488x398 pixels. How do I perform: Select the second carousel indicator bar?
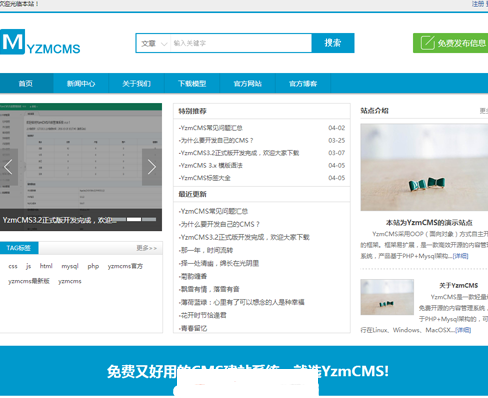pos(134,219)
